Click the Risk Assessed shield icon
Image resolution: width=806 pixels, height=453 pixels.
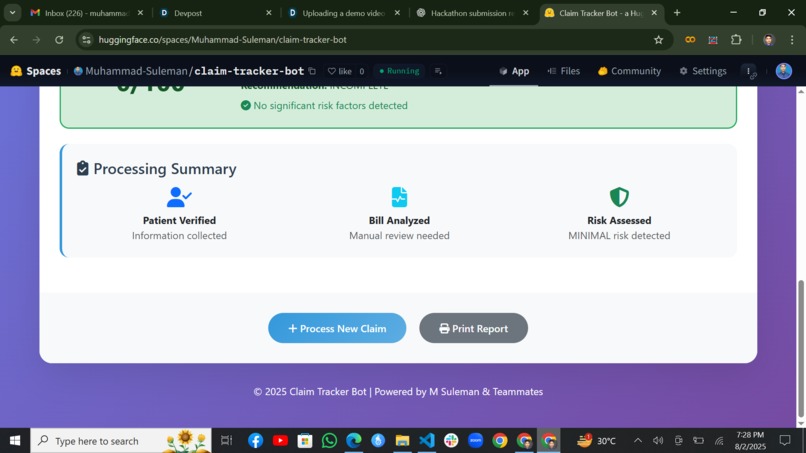click(x=619, y=197)
